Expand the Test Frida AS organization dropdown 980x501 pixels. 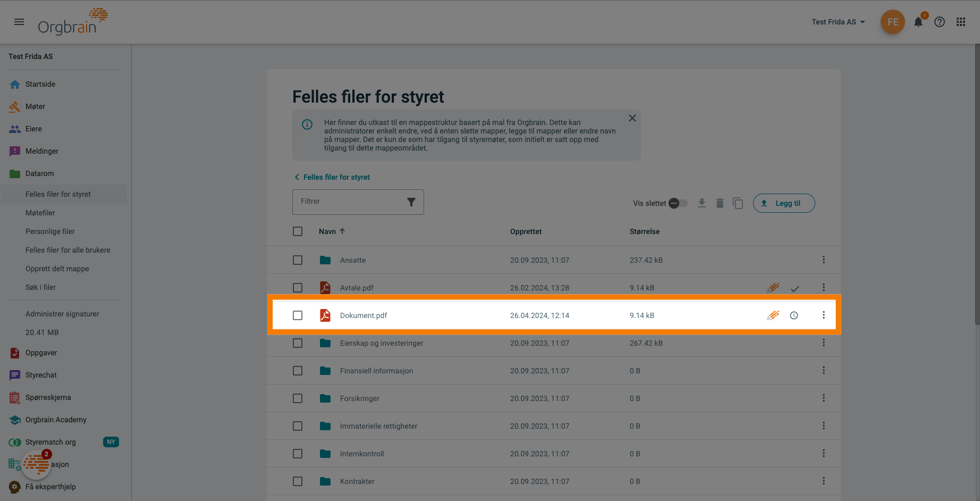(838, 22)
